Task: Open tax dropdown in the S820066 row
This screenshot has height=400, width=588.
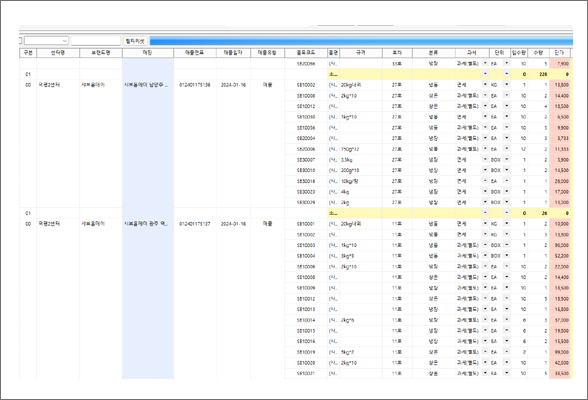Action: 485,63
